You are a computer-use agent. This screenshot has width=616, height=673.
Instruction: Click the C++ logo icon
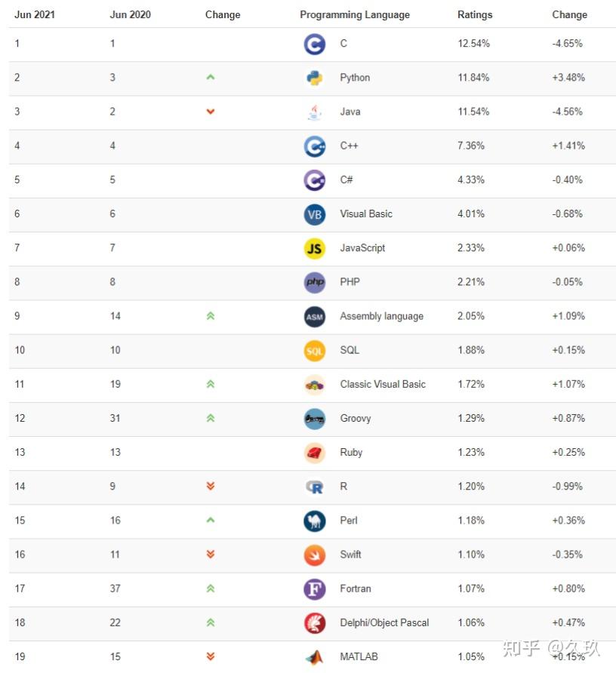(x=314, y=146)
